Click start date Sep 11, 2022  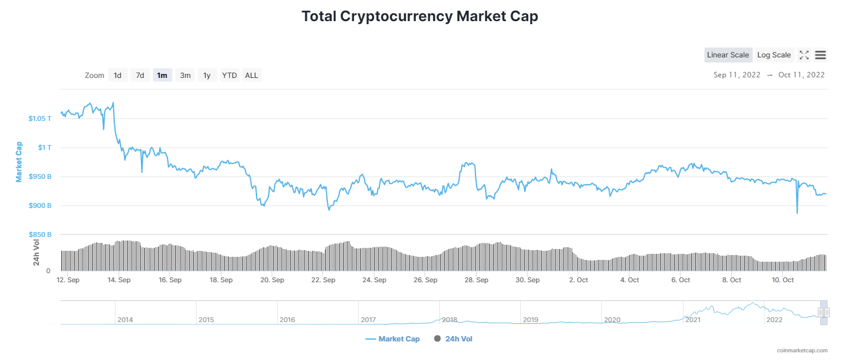(737, 75)
